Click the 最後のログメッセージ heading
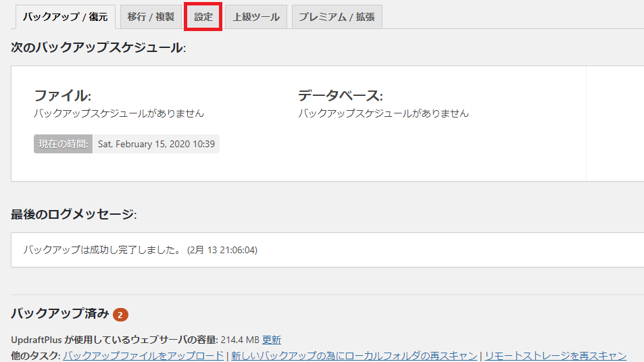 (73, 214)
